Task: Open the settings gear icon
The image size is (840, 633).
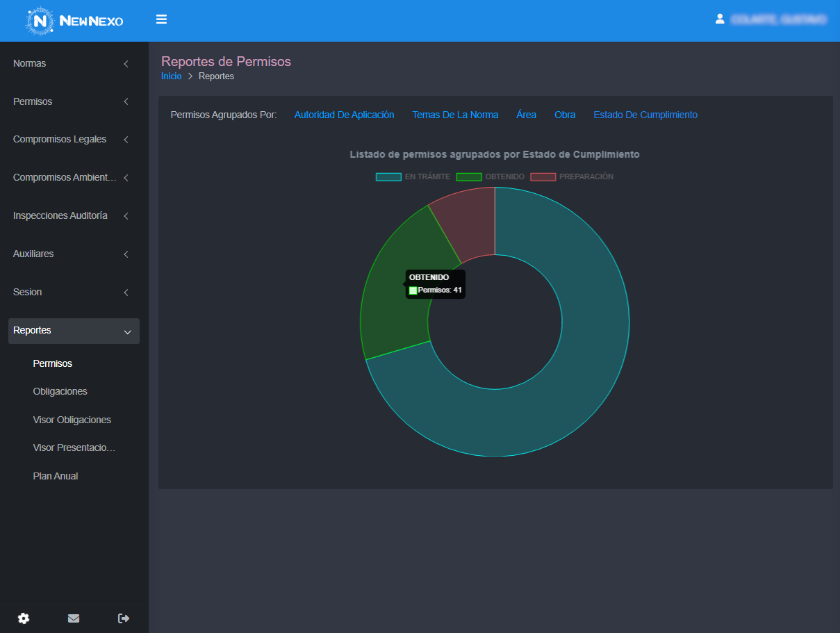Action: [24, 618]
